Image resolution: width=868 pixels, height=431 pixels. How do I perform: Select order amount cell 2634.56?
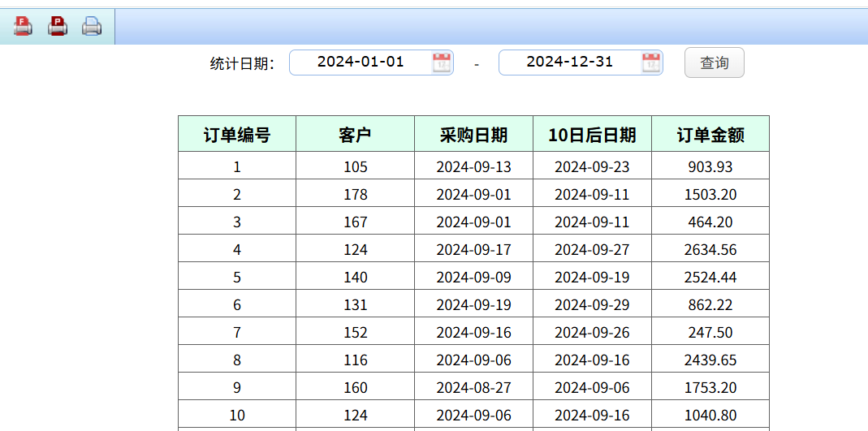[x=710, y=249]
